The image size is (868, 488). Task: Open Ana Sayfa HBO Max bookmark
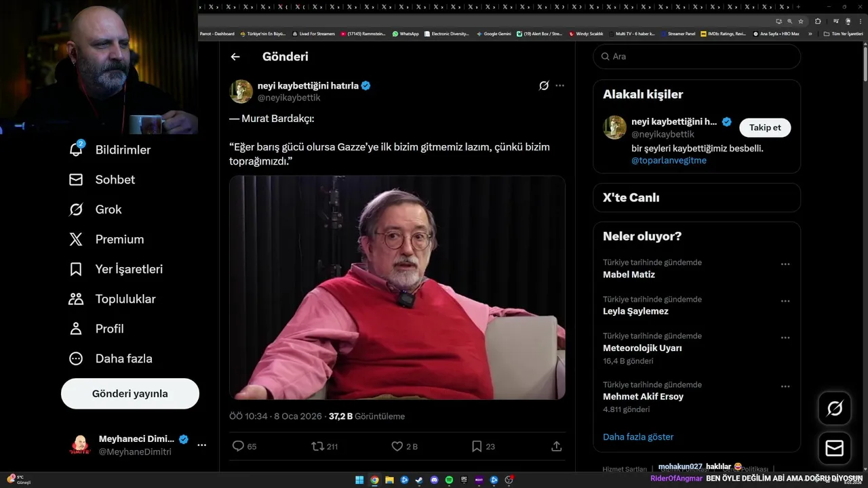click(776, 33)
